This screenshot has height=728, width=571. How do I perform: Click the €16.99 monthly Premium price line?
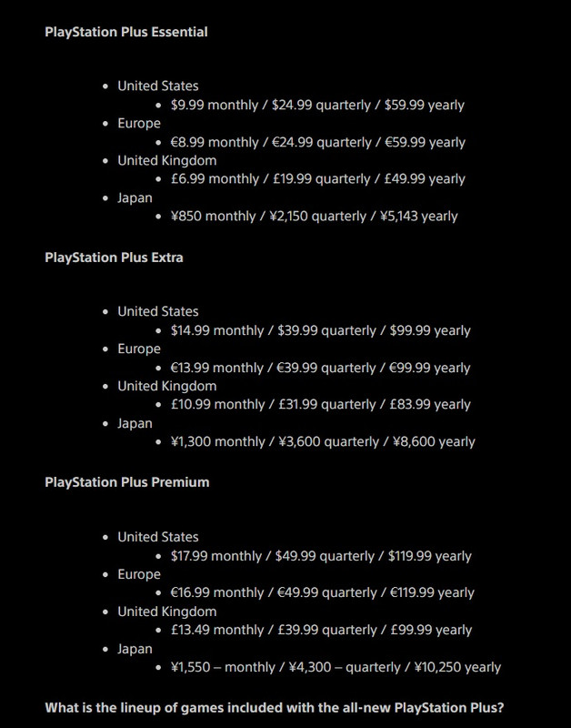point(323,593)
